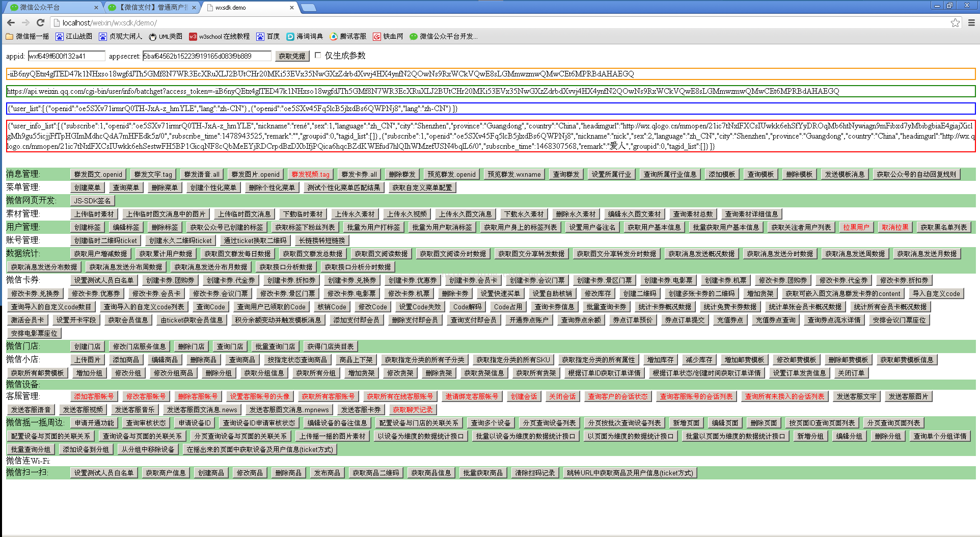Click 批量获取用户基本信息 button

(x=726, y=227)
